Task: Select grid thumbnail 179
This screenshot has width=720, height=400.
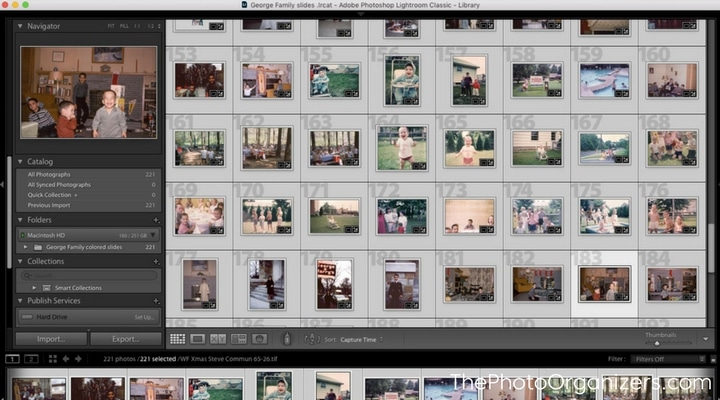Action: [x=334, y=284]
